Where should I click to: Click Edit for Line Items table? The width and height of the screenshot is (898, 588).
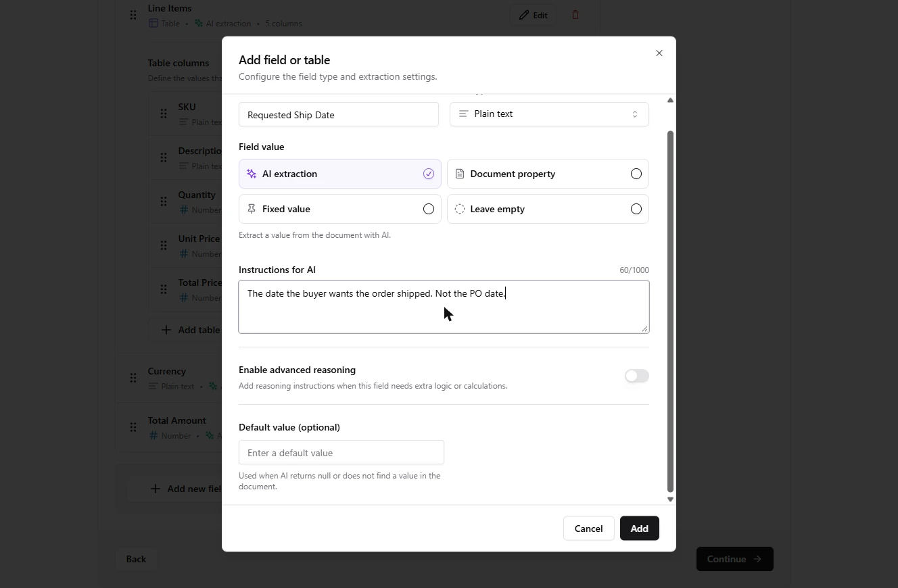pos(533,15)
